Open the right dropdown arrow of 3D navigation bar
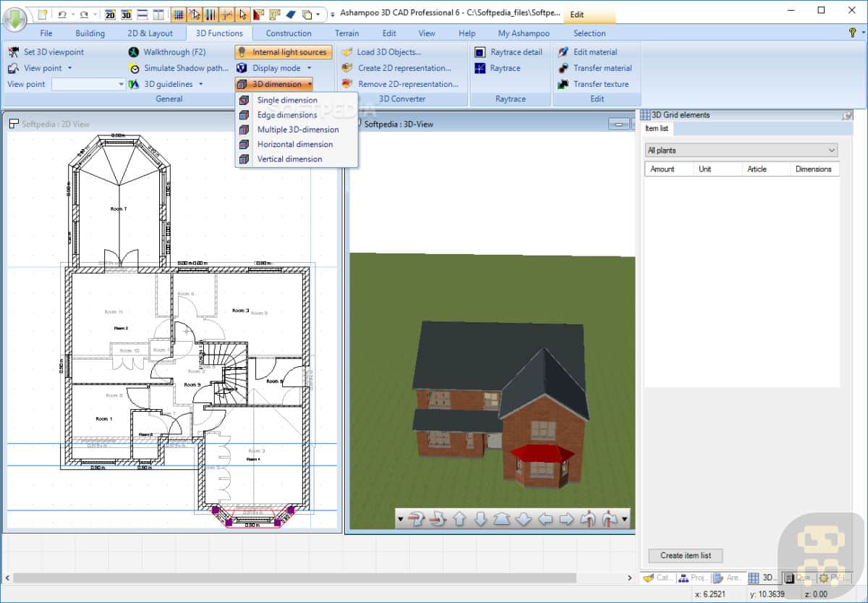The width and height of the screenshot is (868, 603). click(625, 519)
